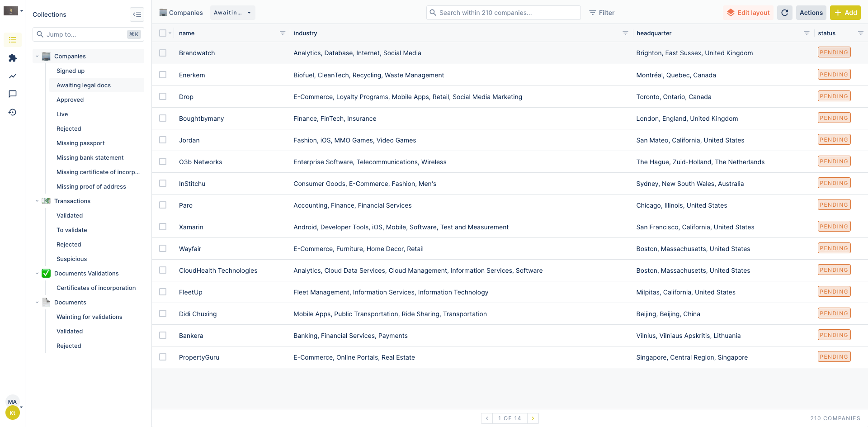
Task: Click the name column filter icon
Action: point(283,33)
